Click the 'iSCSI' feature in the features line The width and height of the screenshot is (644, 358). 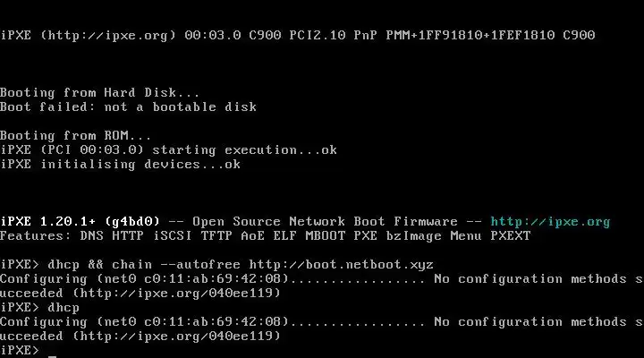point(173,236)
